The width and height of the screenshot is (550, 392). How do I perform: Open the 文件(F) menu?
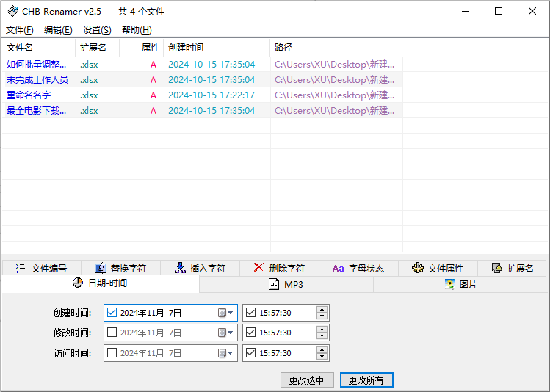(x=20, y=30)
